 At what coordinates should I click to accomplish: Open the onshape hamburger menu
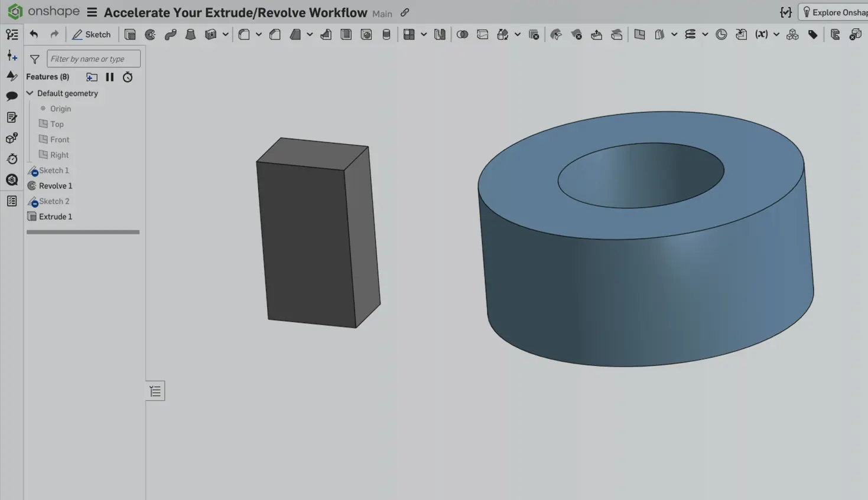tap(92, 12)
